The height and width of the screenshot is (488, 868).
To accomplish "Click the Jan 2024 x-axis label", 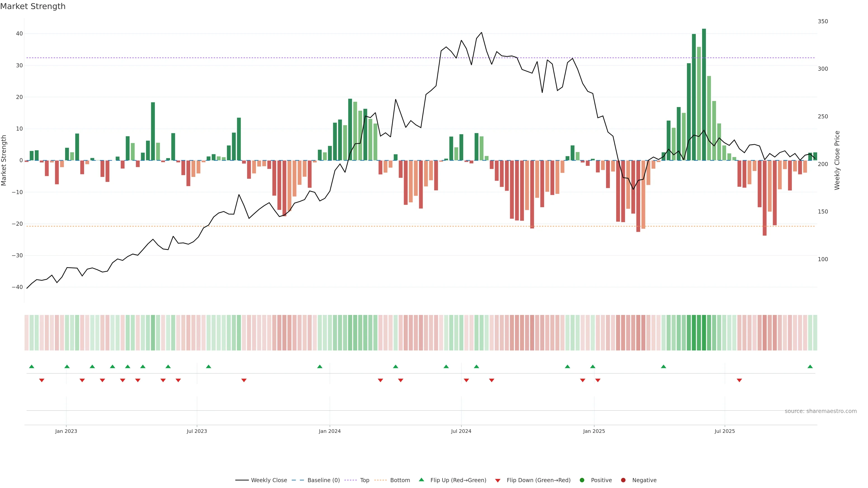I will (x=330, y=431).
